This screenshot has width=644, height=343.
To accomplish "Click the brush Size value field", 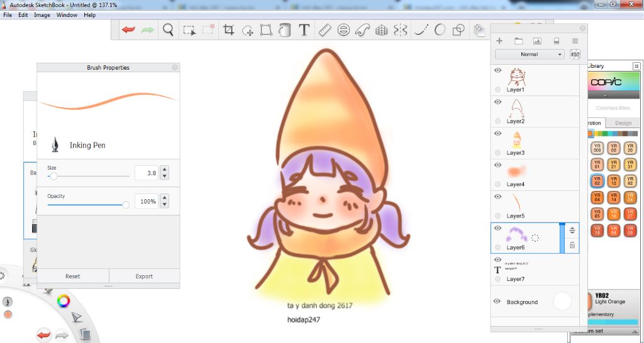I will pos(147,173).
